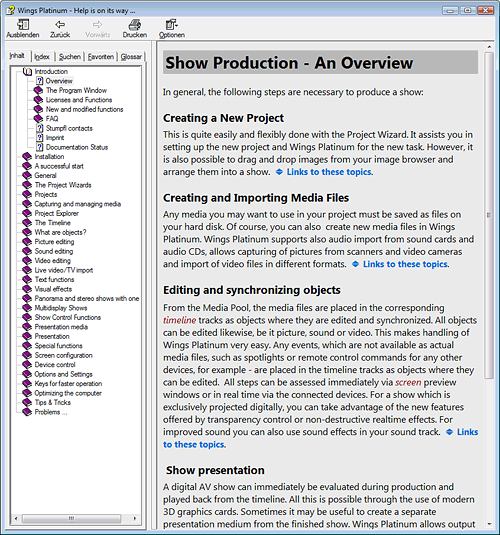Click the book icon beside Installation
The width and height of the screenshot is (500, 535).
[x=27, y=157]
